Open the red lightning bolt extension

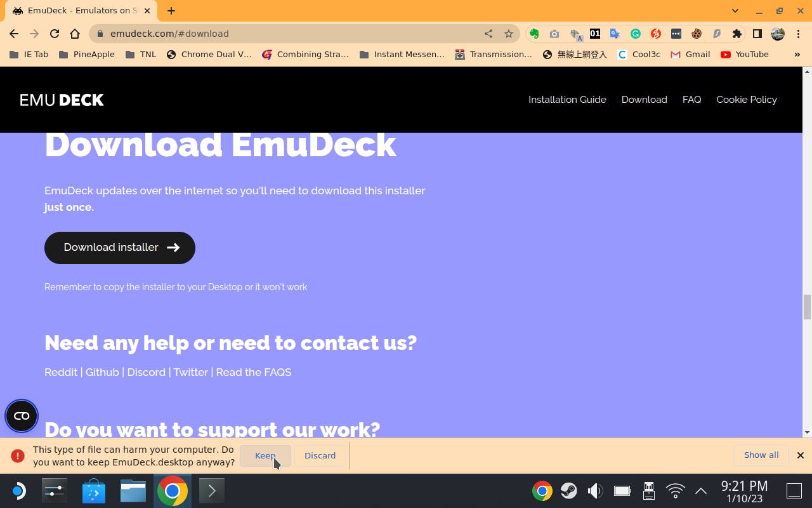coord(656,34)
